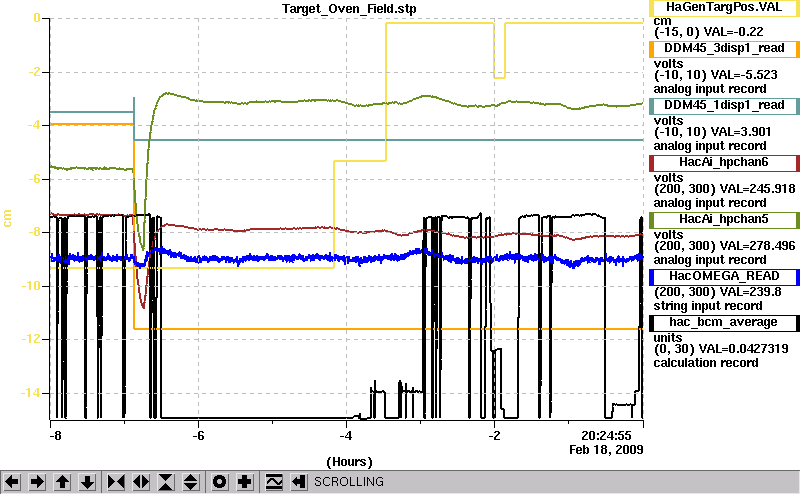800x494 pixels.
Task: Zoom in horizontally with inward-facing triangles icon
Action: pos(116,482)
